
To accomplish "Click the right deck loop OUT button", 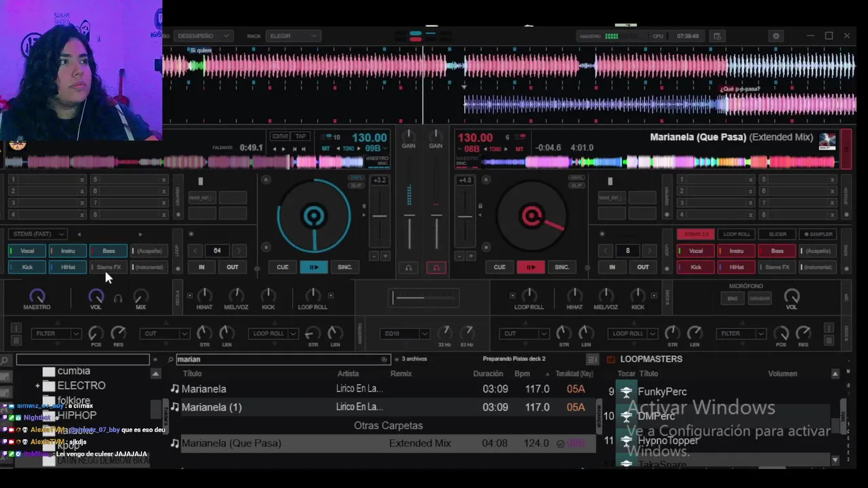I will [x=643, y=267].
